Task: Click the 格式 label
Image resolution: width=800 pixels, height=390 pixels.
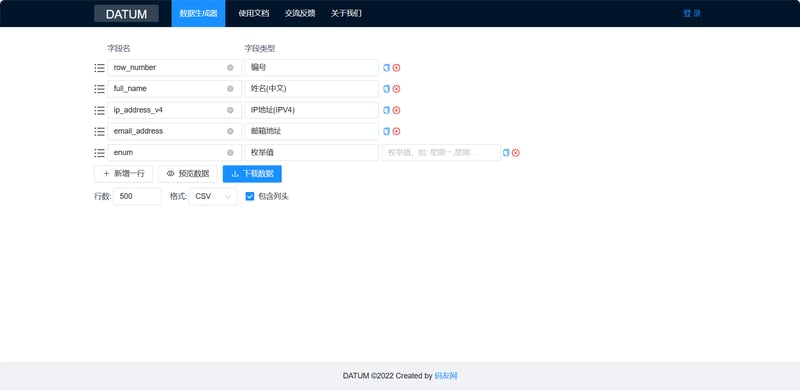Action: click(178, 197)
